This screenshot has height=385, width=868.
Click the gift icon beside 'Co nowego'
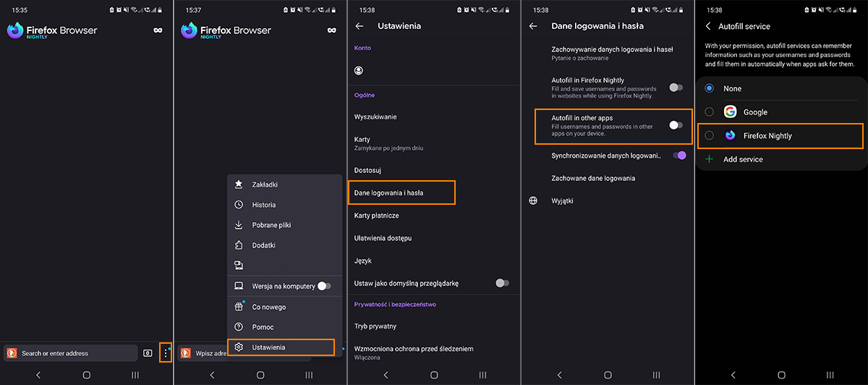point(239,307)
